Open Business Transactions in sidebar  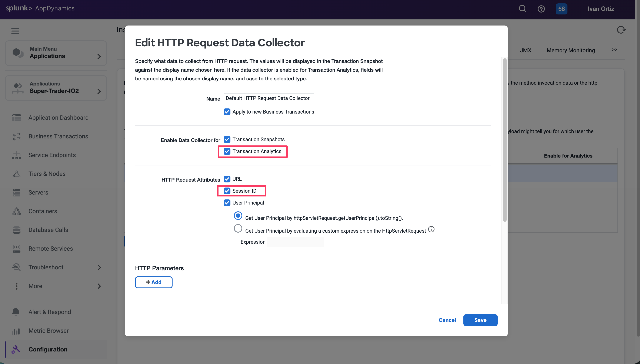[x=58, y=136]
